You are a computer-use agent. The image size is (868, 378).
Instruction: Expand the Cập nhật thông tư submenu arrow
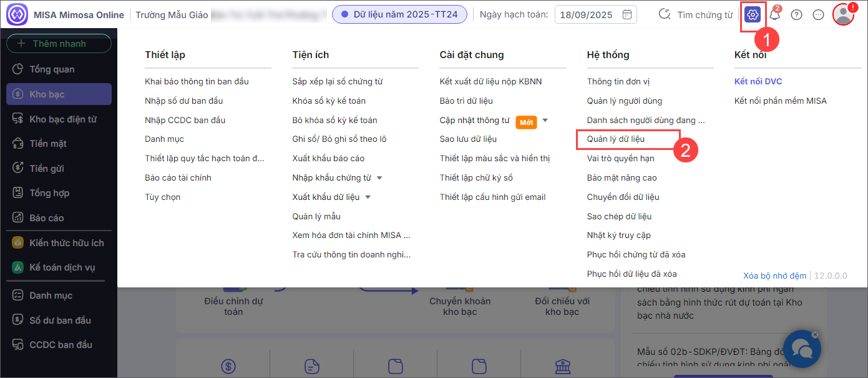point(545,120)
